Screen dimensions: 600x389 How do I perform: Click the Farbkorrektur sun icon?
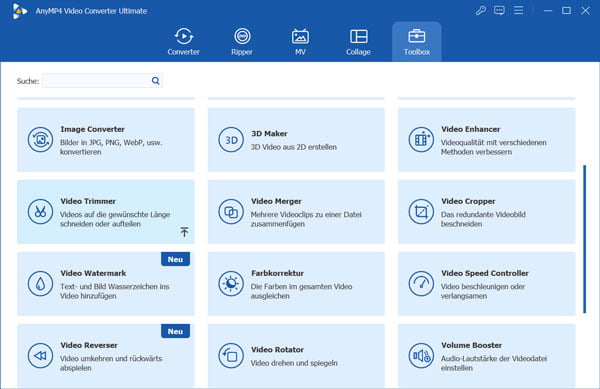(x=231, y=283)
